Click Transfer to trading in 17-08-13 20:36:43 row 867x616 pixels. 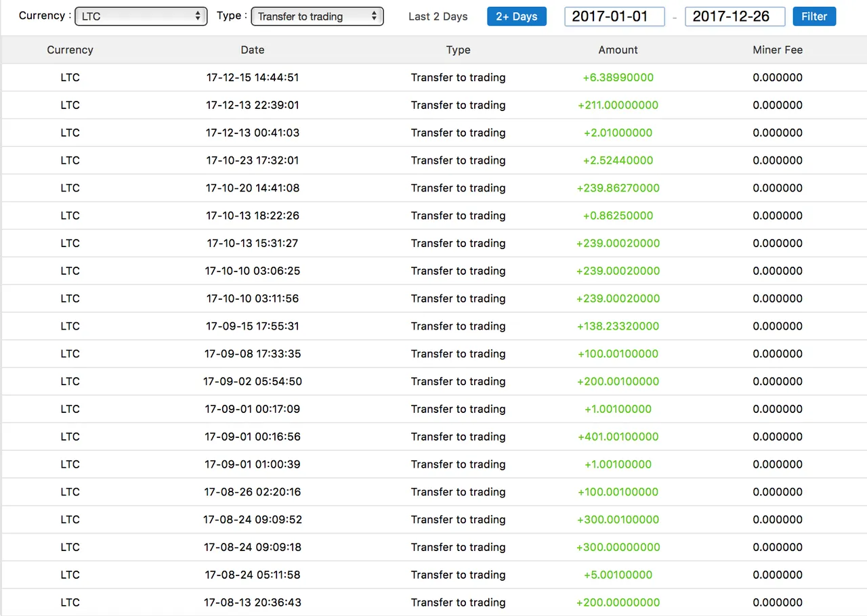tap(458, 603)
